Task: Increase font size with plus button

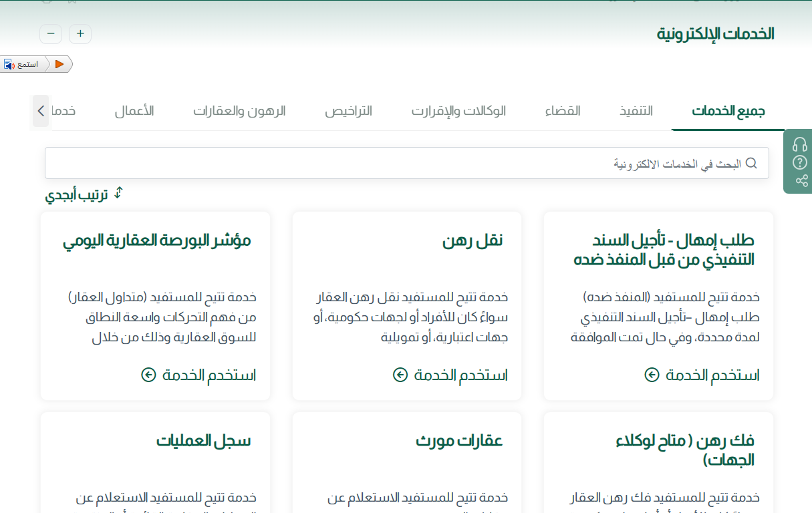Action: tap(80, 33)
